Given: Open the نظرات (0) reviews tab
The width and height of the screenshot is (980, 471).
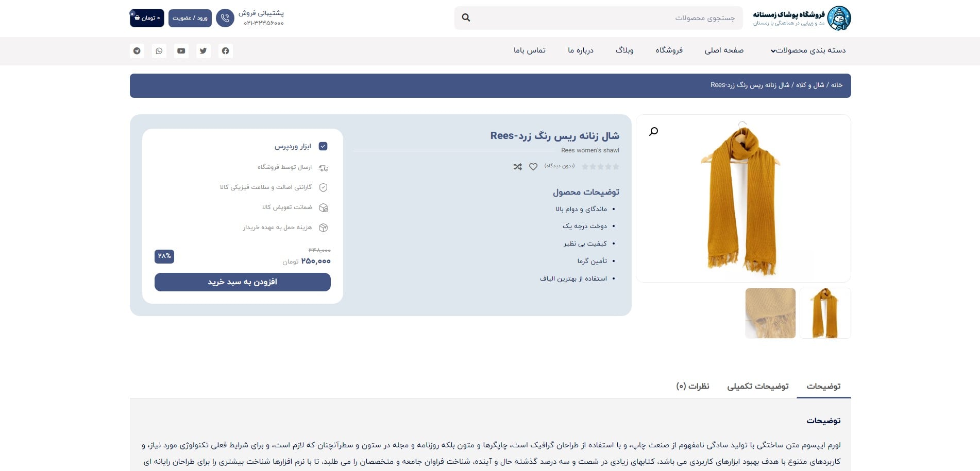Looking at the screenshot, I should click(x=692, y=386).
